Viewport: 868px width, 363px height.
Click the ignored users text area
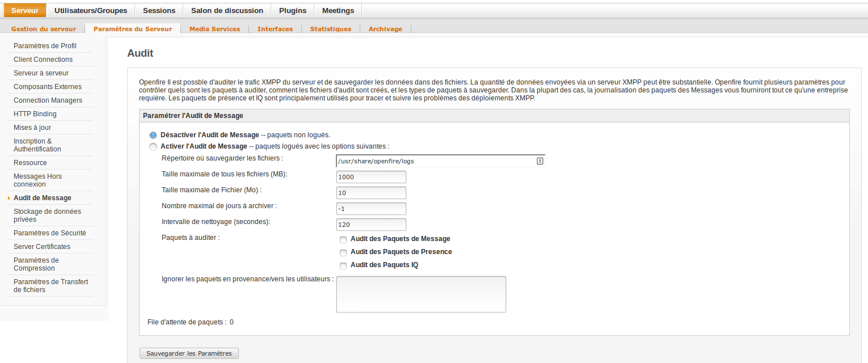coord(421,294)
